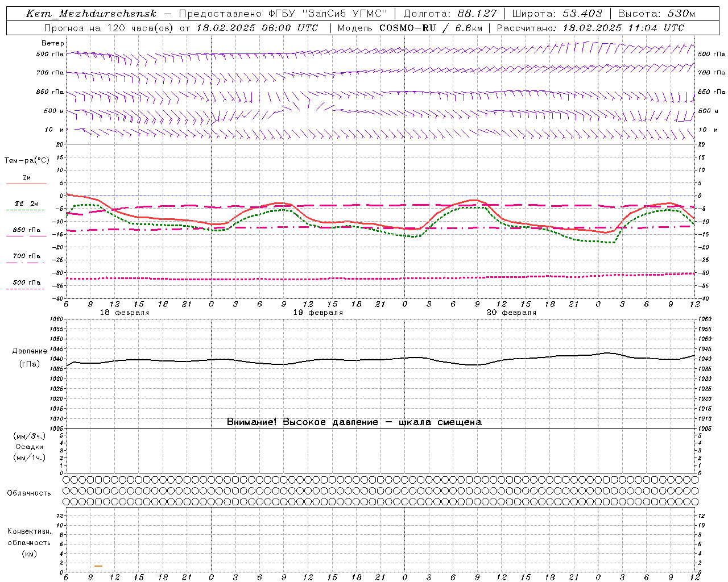Click the 500 гПа dotted legend line sample
Screen dimensions: 728x582
pyautogui.click(x=25, y=289)
